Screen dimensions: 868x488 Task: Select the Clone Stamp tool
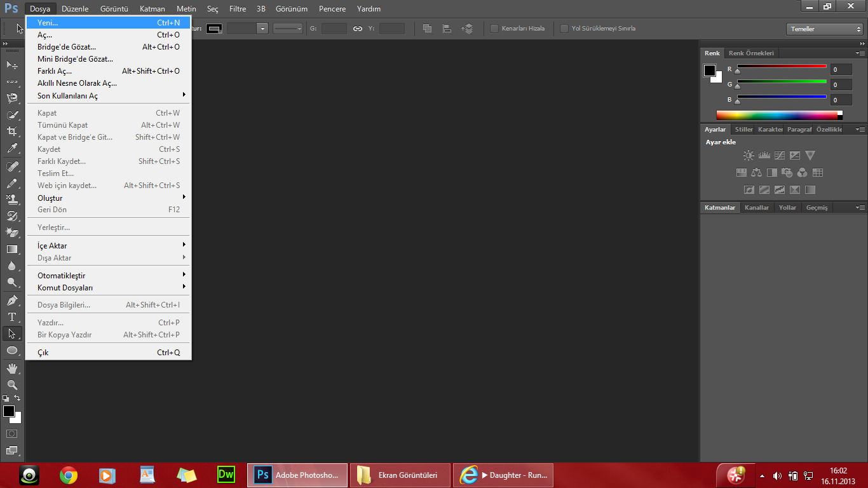12,200
